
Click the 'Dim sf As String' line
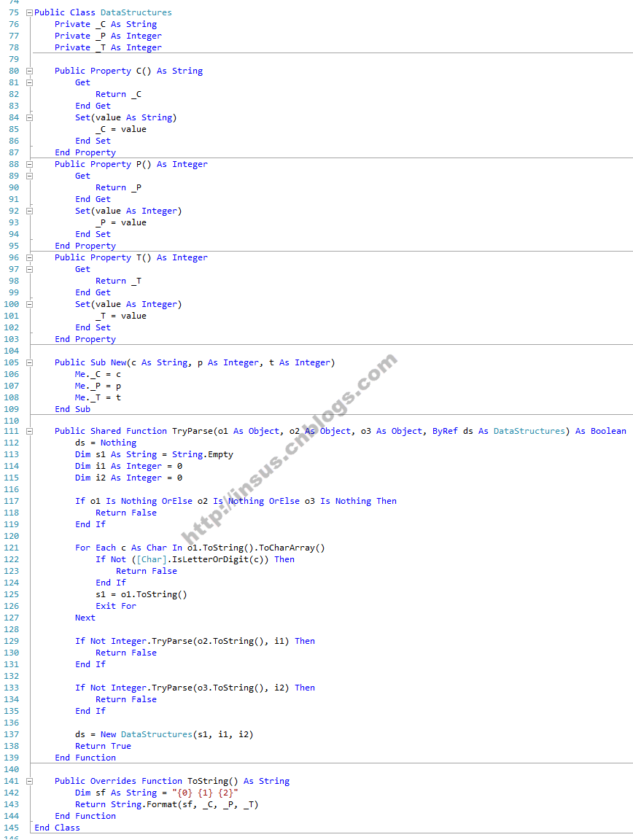point(157,793)
